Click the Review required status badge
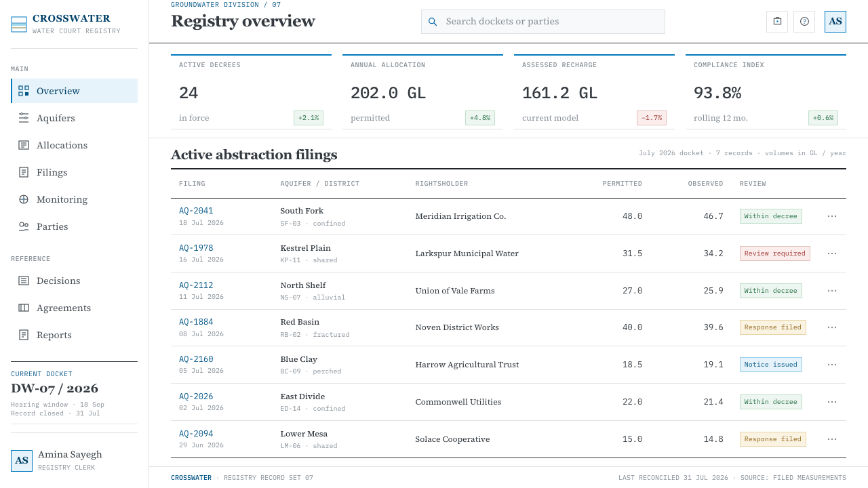The height and width of the screenshot is (488, 868). pos(774,253)
